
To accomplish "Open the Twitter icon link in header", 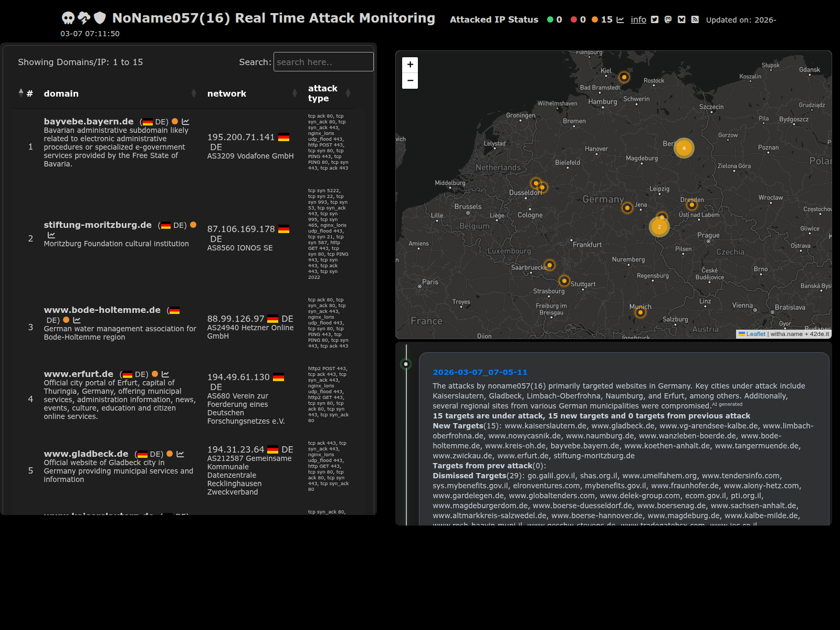I will click(655, 19).
